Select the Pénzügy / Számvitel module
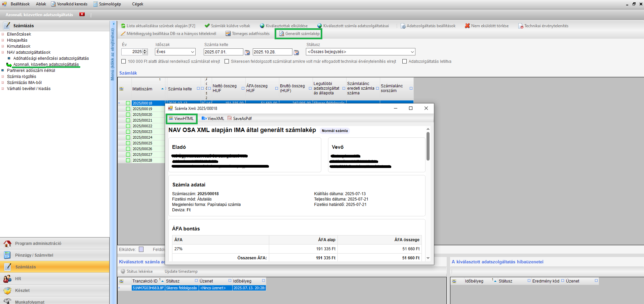644x304 pixels. click(34, 255)
